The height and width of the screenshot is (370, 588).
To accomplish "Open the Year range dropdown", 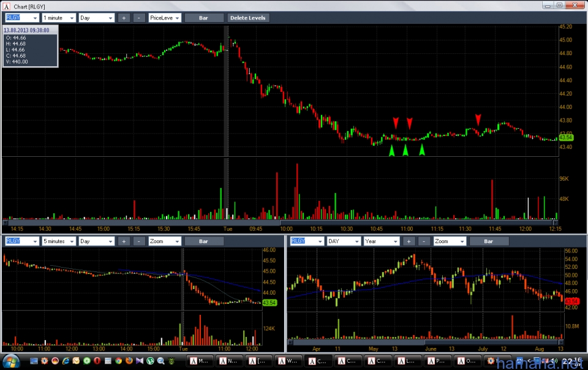I will click(x=395, y=241).
